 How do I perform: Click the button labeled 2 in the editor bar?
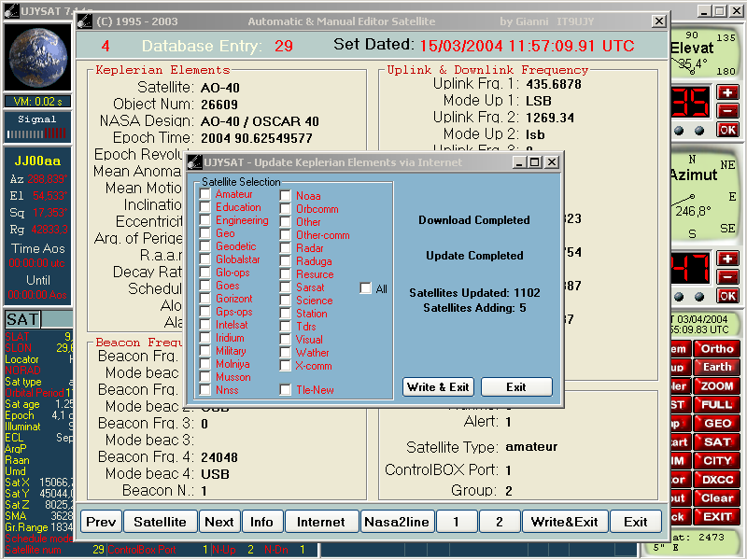point(500,522)
